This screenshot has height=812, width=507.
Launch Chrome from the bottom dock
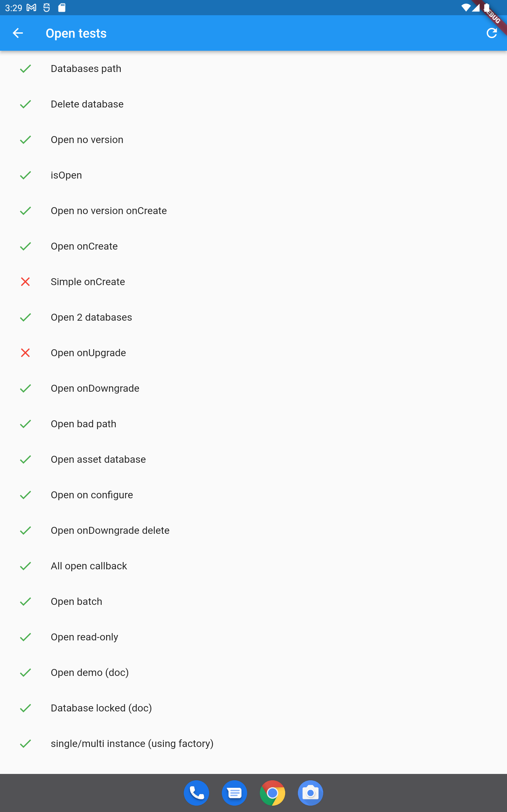click(272, 793)
